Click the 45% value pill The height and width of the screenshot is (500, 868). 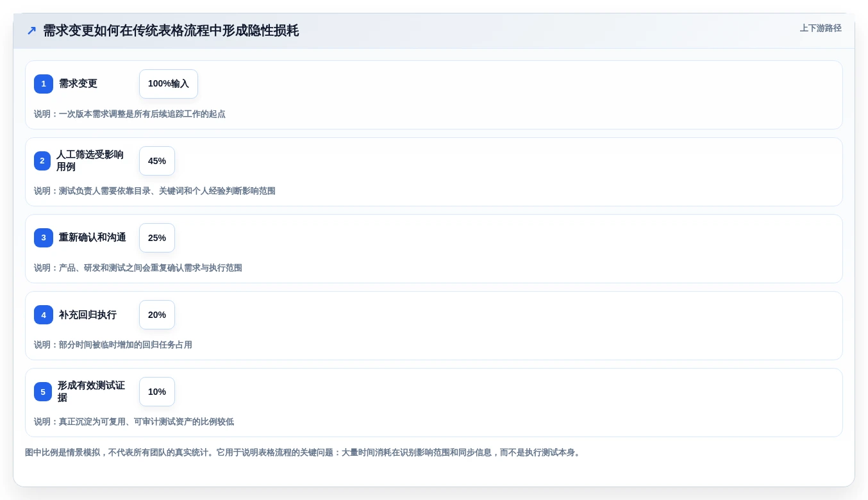157,161
